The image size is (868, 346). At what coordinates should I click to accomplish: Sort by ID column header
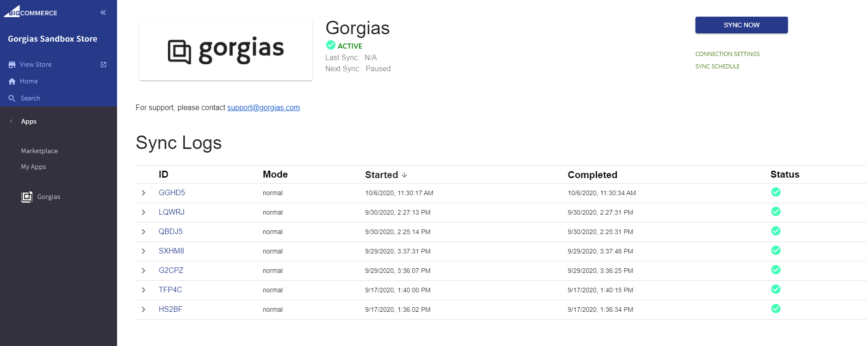click(163, 174)
